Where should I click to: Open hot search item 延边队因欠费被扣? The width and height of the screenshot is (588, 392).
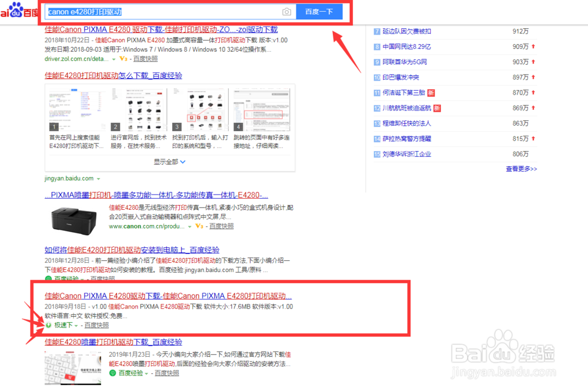coord(406,32)
